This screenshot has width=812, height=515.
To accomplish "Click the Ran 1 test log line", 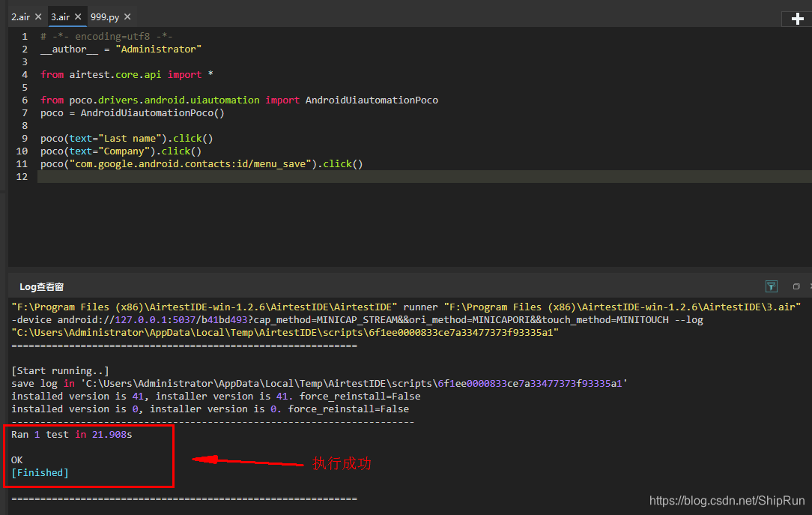I will 72,435.
